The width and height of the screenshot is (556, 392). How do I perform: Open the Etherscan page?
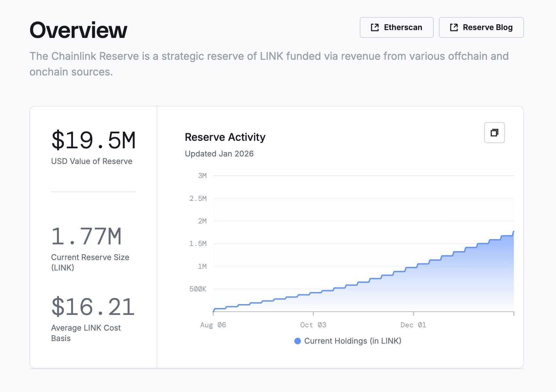[x=396, y=27]
